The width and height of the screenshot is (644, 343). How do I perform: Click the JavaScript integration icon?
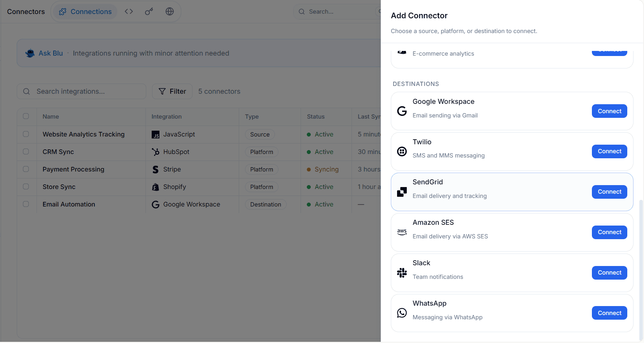156,135
